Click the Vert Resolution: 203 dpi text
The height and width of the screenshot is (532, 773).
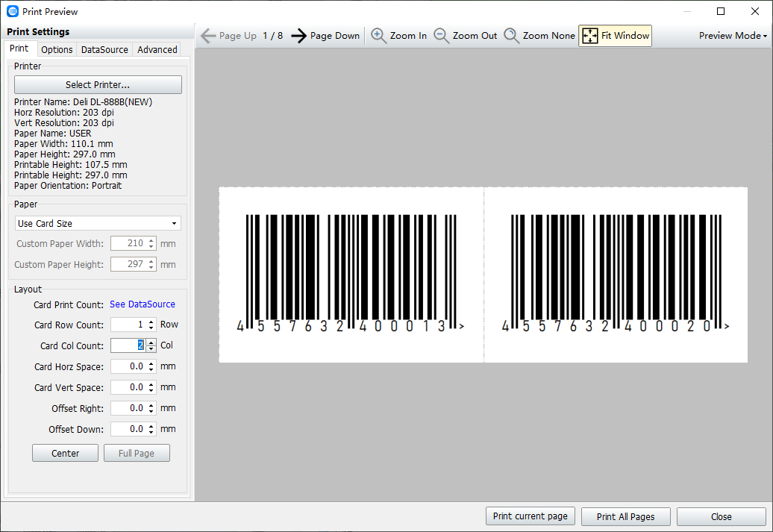pyautogui.click(x=64, y=123)
